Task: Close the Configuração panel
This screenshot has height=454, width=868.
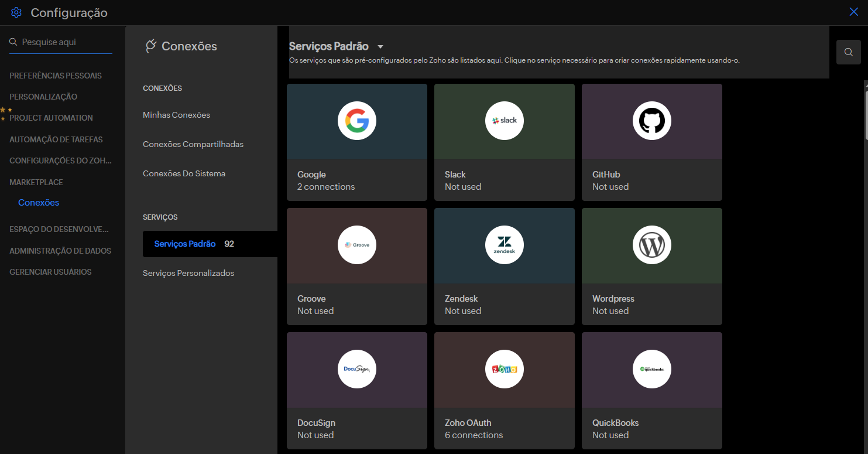Action: tap(854, 12)
